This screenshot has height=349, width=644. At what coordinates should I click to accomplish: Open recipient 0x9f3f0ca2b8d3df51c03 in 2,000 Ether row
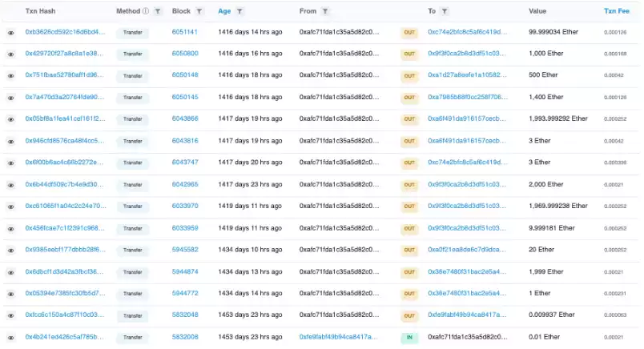pos(466,184)
